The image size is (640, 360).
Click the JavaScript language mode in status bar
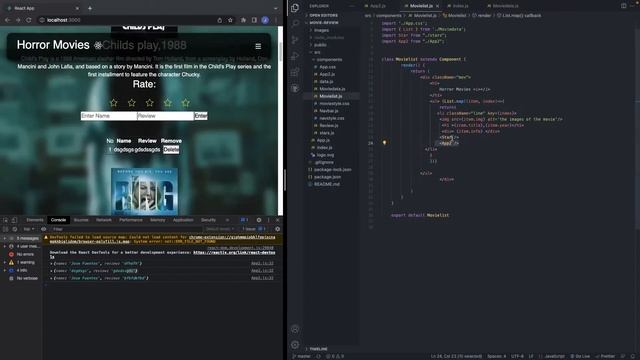[x=554, y=356]
